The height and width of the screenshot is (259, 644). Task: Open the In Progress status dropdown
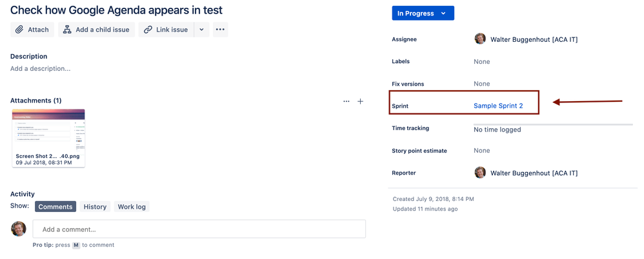coord(423,13)
